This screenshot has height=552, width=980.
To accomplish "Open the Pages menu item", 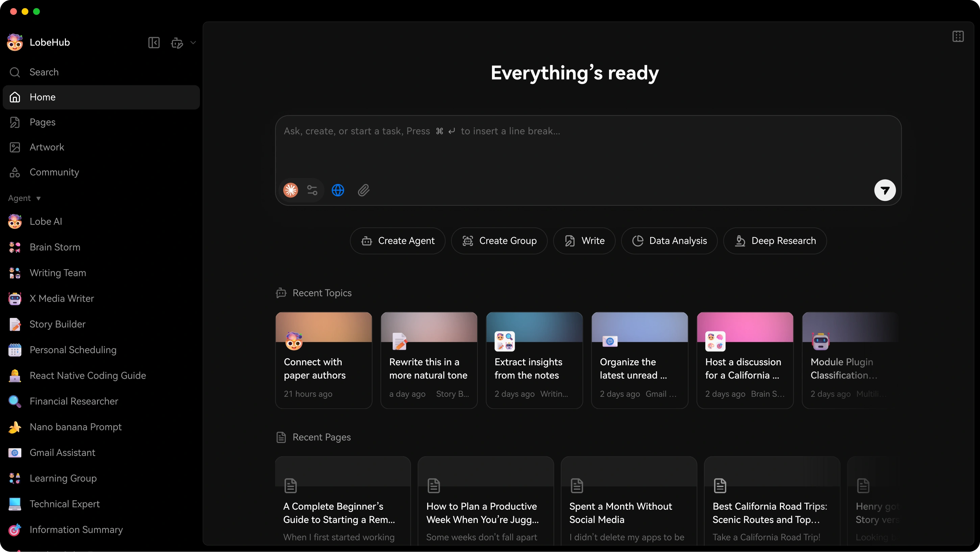I will (x=42, y=122).
